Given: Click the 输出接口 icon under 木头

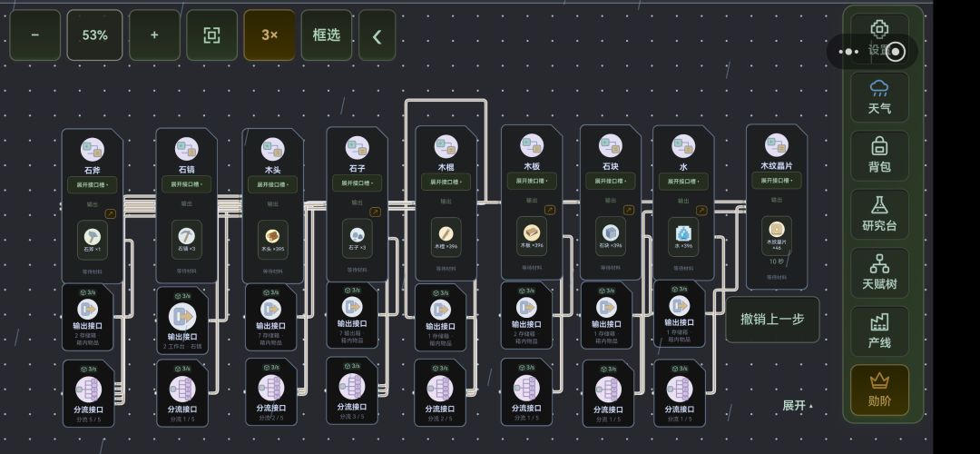Looking at the screenshot, I should (x=270, y=309).
